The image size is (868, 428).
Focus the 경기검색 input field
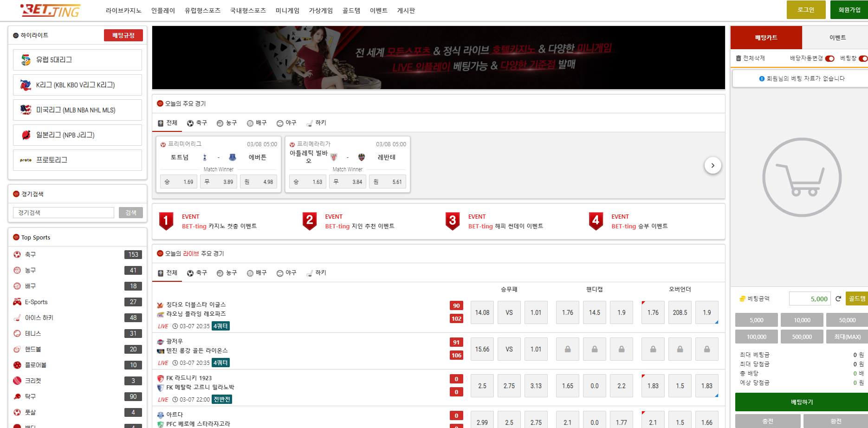pos(64,213)
